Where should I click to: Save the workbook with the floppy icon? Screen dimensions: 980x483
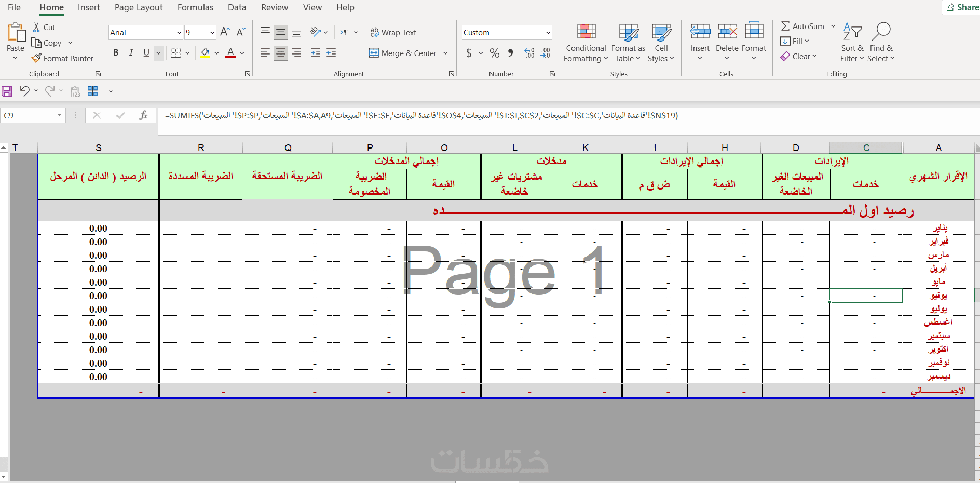[7, 91]
